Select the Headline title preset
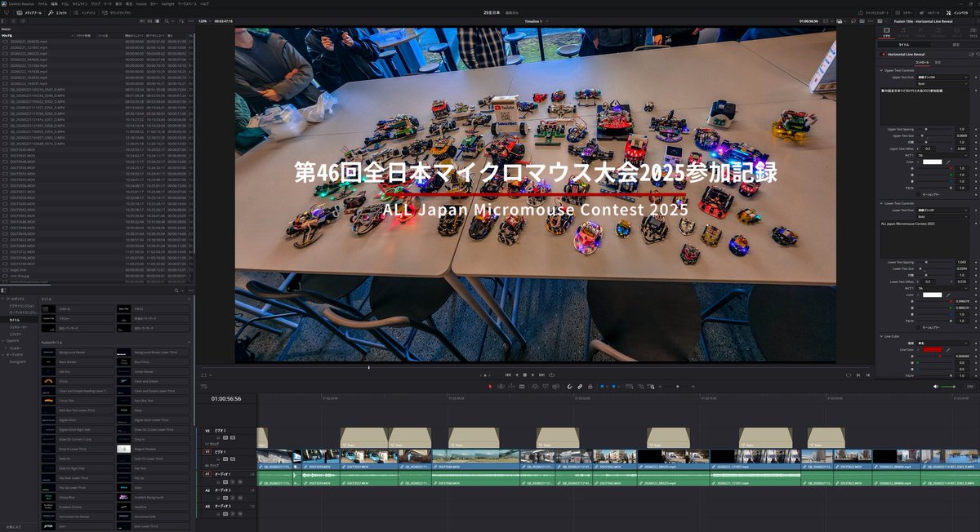 click(152, 507)
